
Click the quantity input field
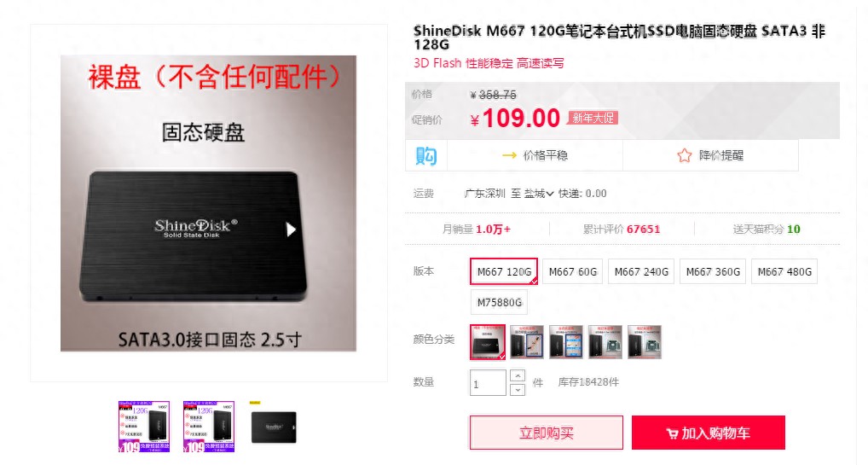pos(488,383)
